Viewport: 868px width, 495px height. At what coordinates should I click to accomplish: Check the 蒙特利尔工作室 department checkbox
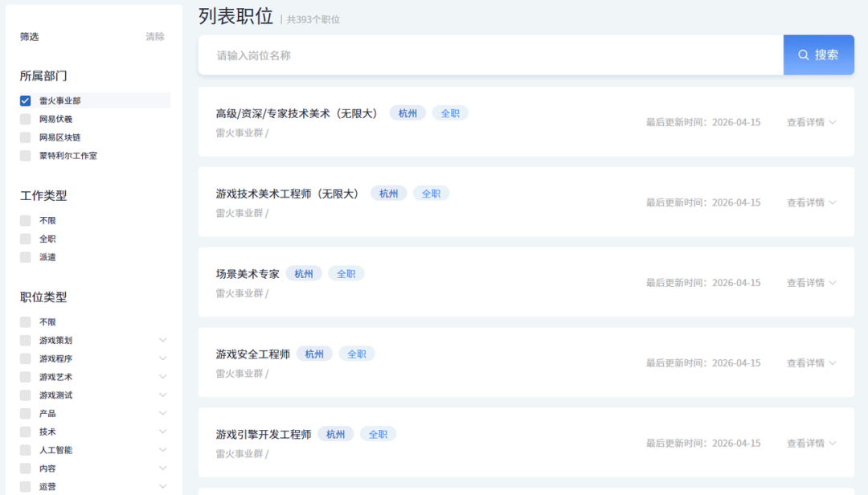coord(25,155)
